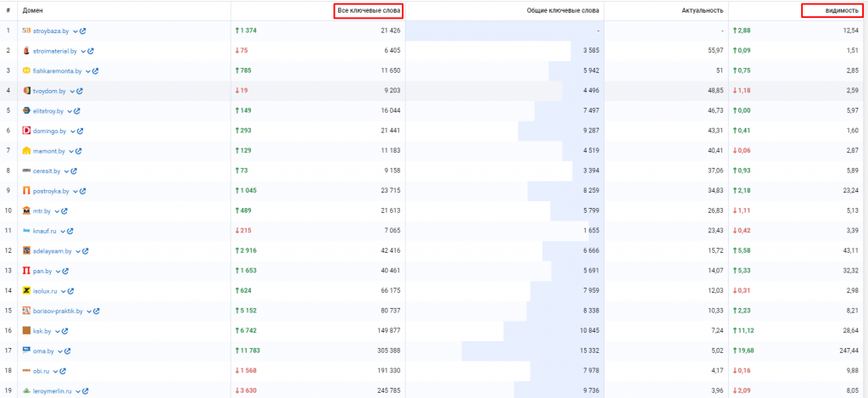Click external link icon next to obi.ru

64,371
